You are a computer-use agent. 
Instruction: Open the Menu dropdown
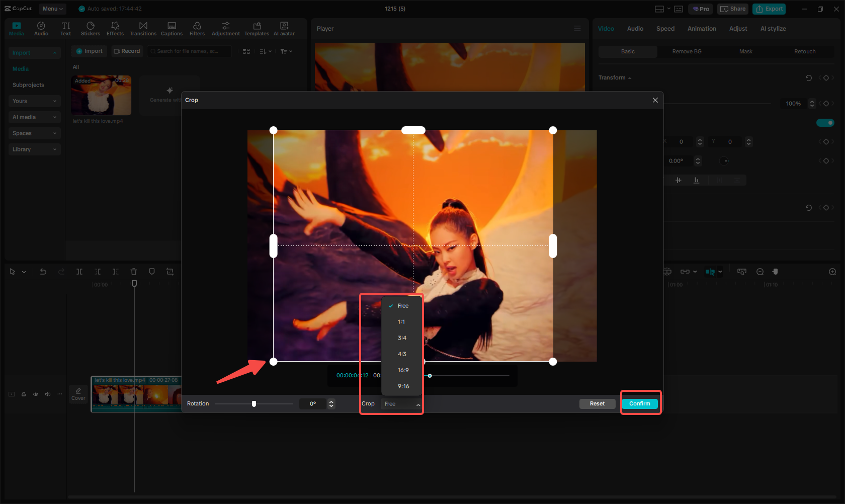52,9
